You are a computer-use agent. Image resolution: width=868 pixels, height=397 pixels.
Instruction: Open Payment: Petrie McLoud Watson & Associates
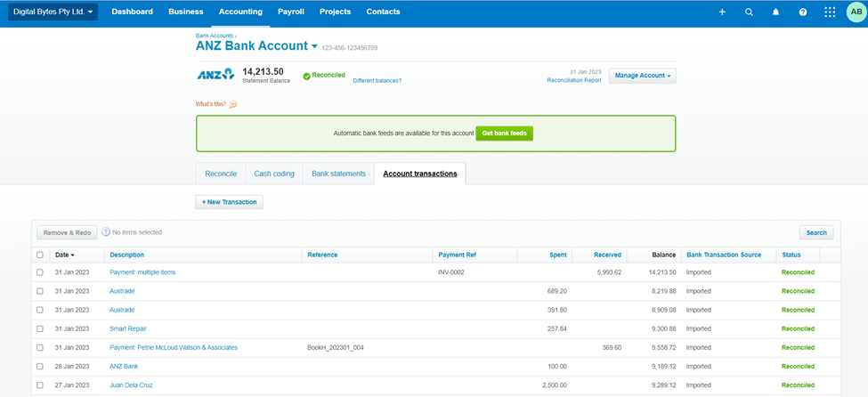[174, 348]
